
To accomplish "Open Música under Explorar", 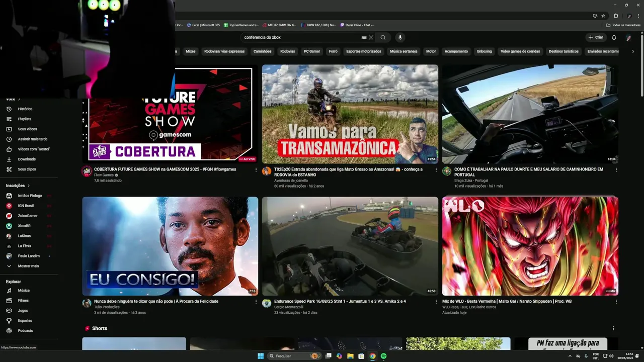I will (24, 290).
